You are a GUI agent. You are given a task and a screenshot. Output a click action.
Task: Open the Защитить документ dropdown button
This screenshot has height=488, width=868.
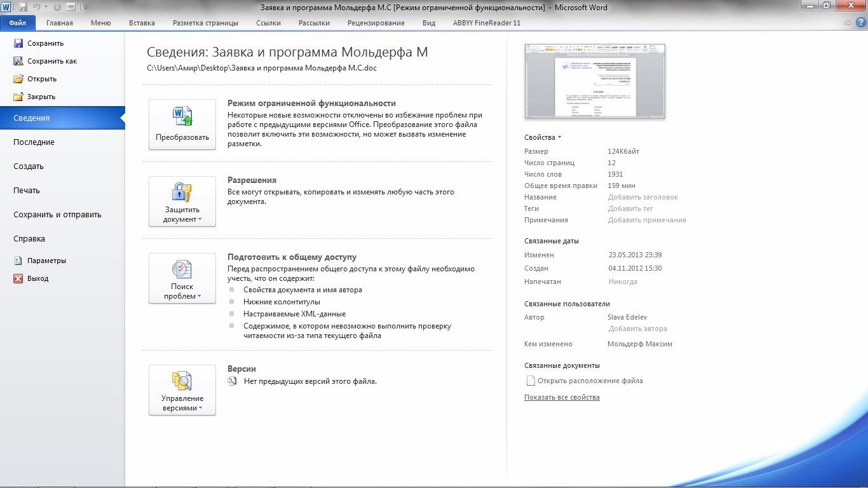(x=182, y=201)
